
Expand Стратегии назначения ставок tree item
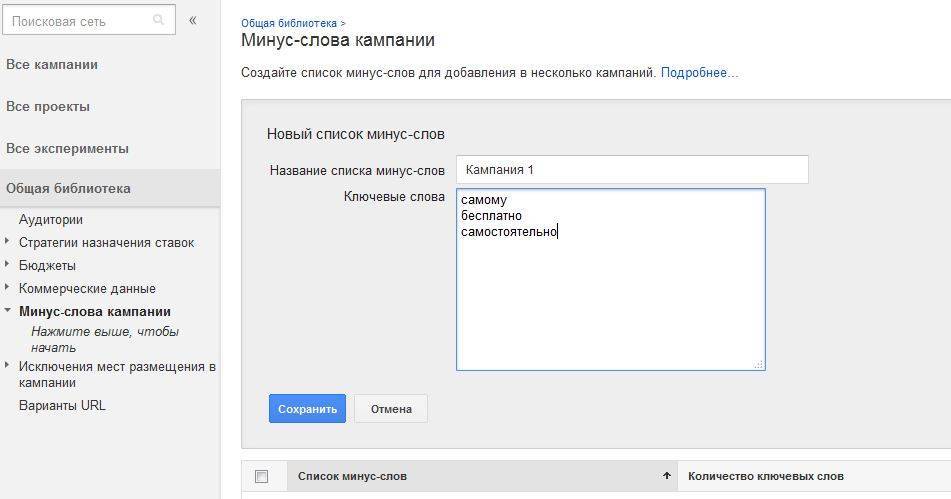8,242
